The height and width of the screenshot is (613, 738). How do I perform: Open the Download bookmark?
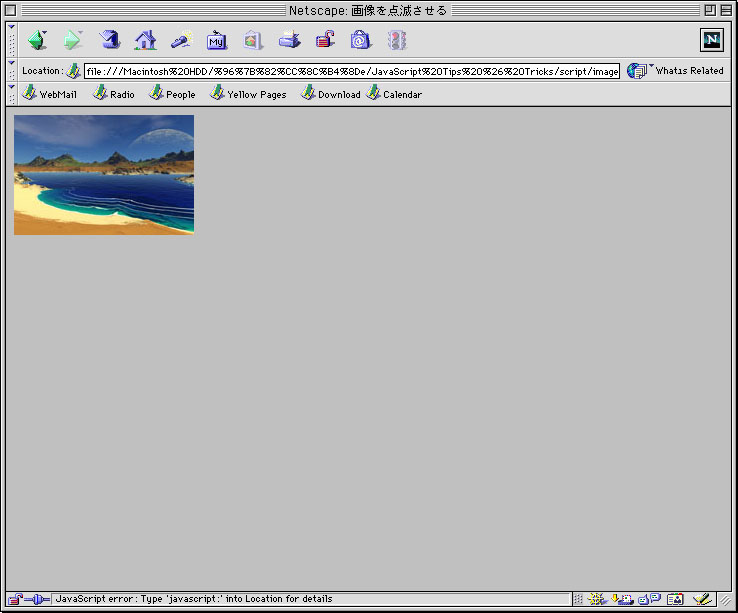click(x=331, y=94)
